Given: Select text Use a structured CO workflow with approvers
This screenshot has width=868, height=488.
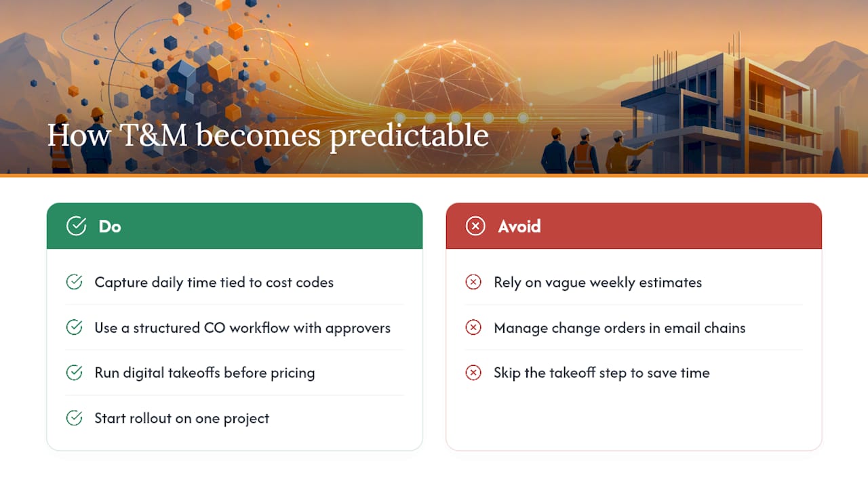Looking at the screenshot, I should 243,328.
